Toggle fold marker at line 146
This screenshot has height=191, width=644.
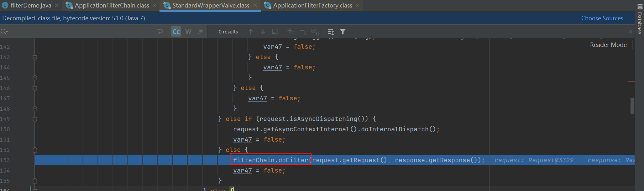[35, 88]
